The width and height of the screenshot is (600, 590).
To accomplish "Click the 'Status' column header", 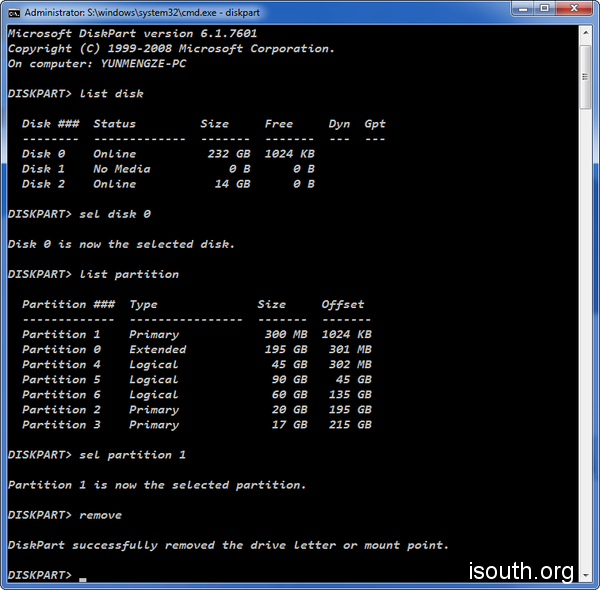I will pyautogui.click(x=115, y=124).
